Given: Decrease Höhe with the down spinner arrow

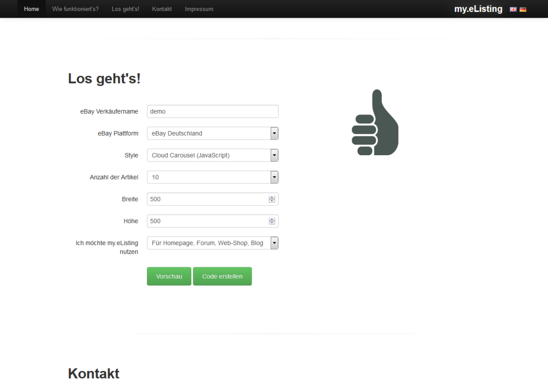Looking at the screenshot, I should (272, 223).
